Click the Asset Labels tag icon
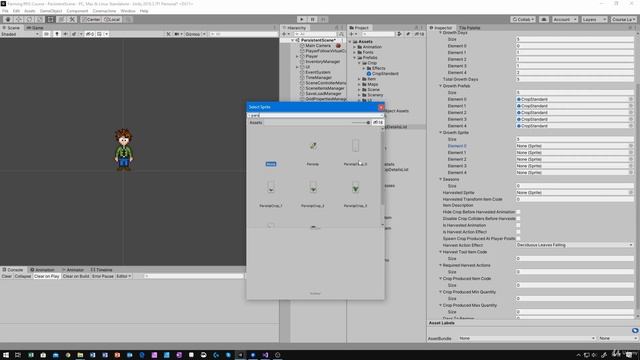The width and height of the screenshot is (640, 360). click(x=635, y=330)
